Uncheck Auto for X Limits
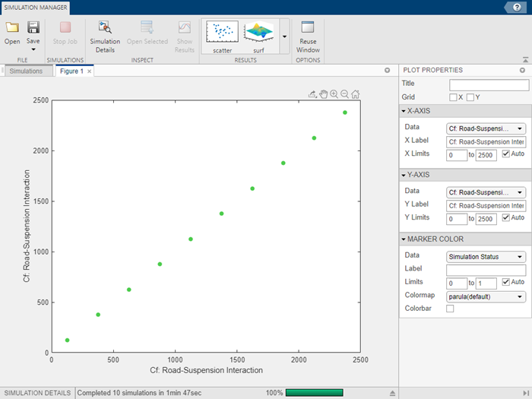 pyautogui.click(x=506, y=154)
